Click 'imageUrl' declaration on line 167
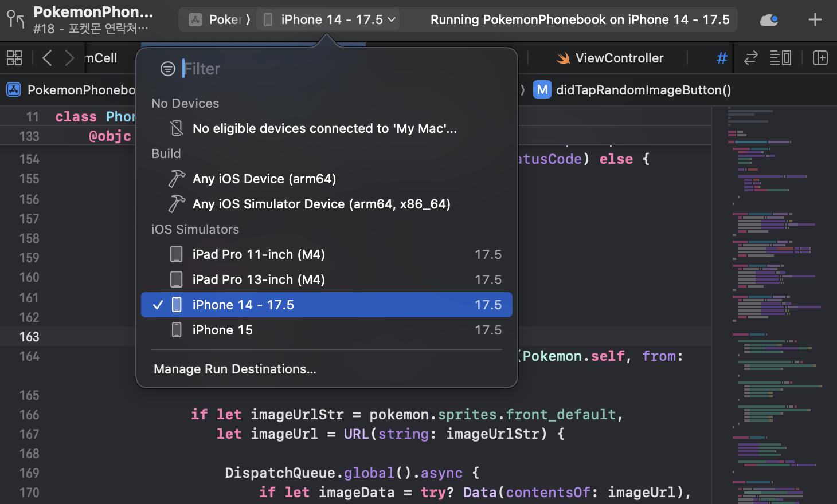This screenshot has height=504, width=837. (x=284, y=434)
